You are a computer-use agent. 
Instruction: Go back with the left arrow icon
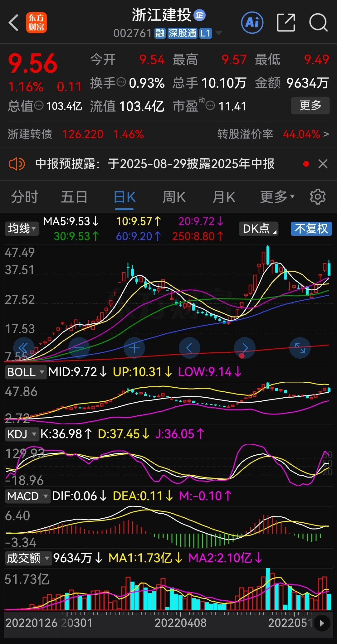(x=14, y=23)
